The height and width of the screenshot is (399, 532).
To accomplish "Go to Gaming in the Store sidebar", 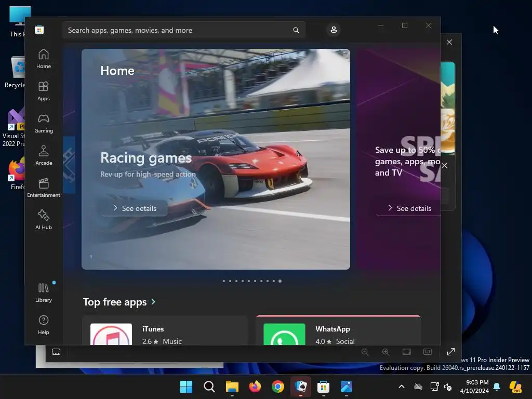I will [x=44, y=123].
